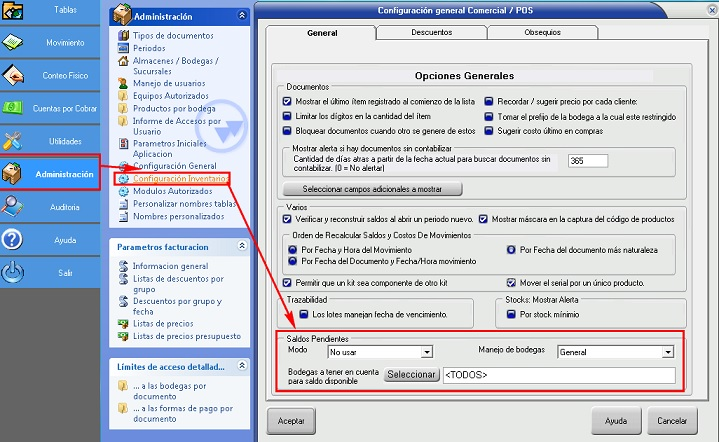Screen dimensions: 719x442
Task: Click the Movimiento sidebar icon
Action: click(x=15, y=43)
